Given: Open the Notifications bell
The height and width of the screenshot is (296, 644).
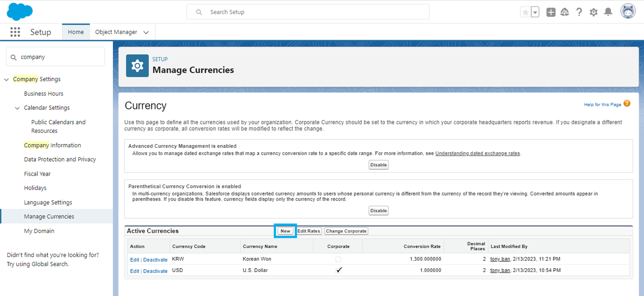Looking at the screenshot, I should click(608, 12).
